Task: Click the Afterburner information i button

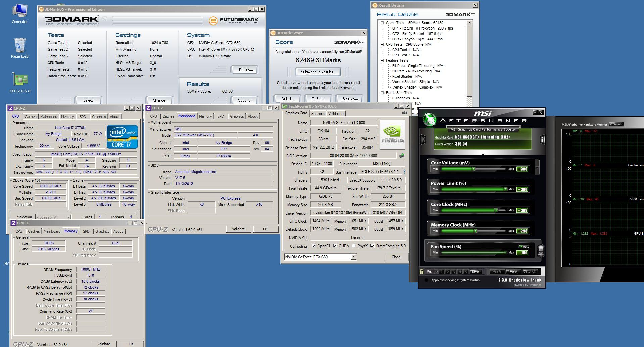Action: point(542,139)
